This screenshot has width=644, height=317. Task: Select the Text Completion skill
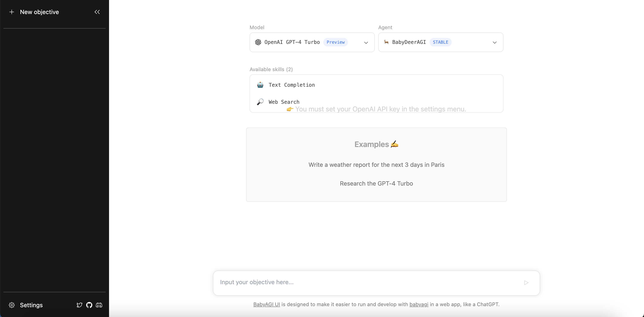(292, 85)
